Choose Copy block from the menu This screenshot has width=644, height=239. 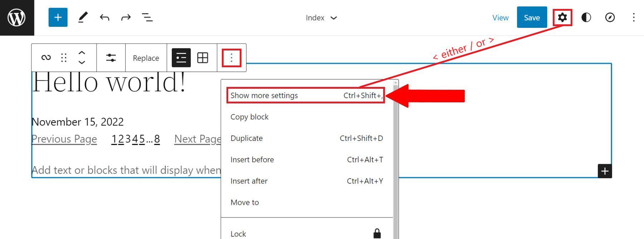pyautogui.click(x=249, y=117)
